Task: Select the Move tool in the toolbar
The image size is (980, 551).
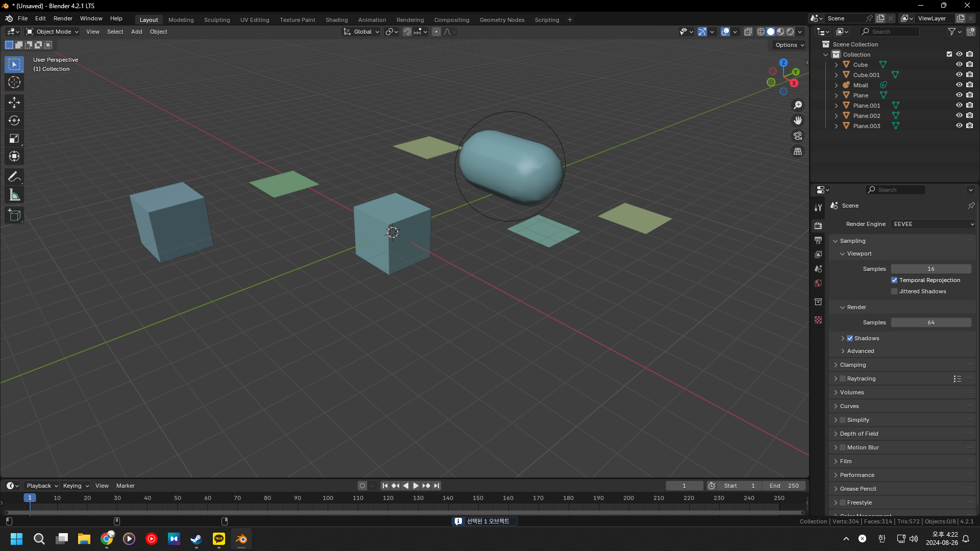Action: (14, 103)
